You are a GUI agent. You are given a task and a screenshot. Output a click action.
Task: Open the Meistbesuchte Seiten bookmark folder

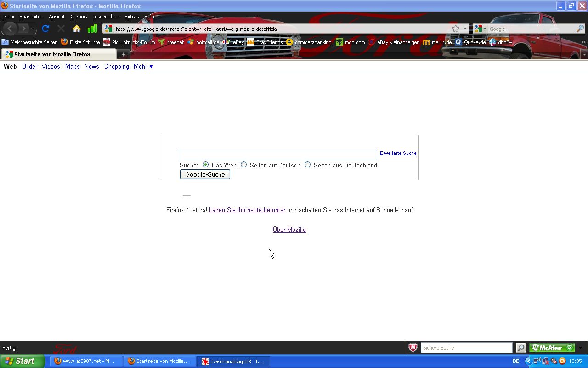30,42
